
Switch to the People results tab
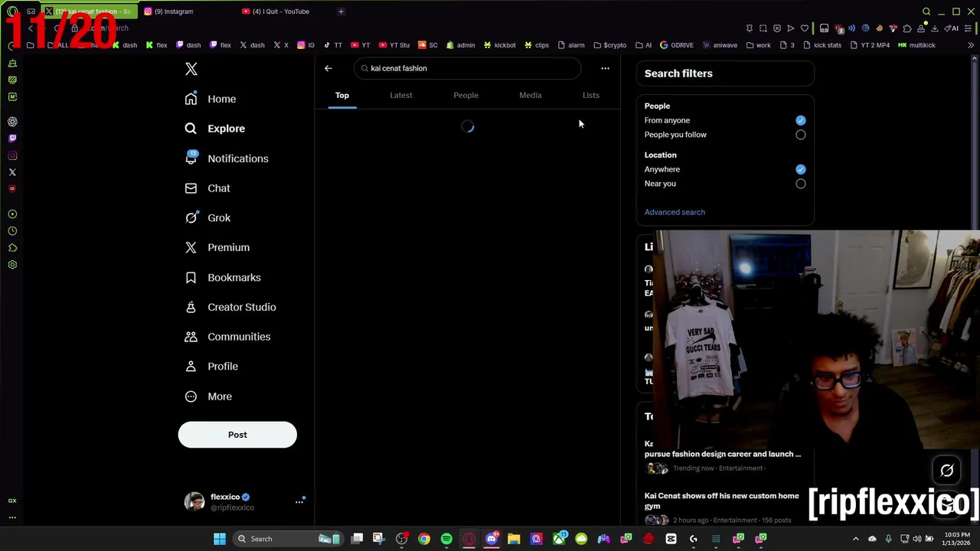click(465, 96)
